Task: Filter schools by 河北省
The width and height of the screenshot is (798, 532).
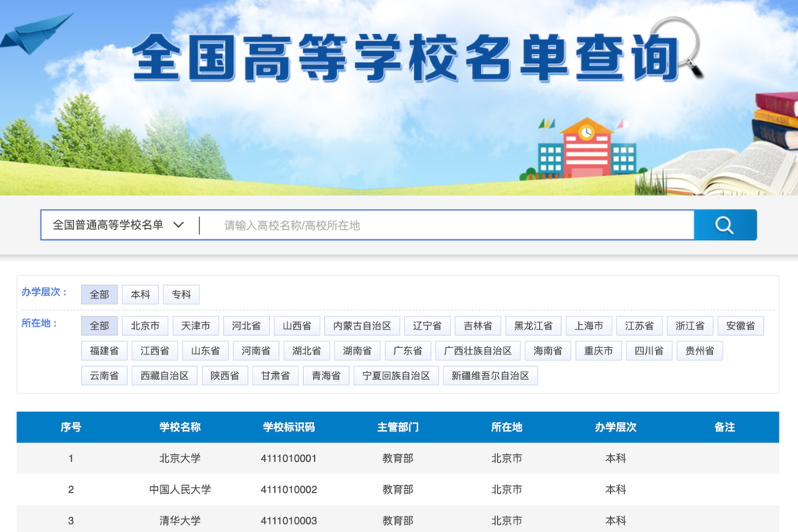Action: (x=246, y=326)
